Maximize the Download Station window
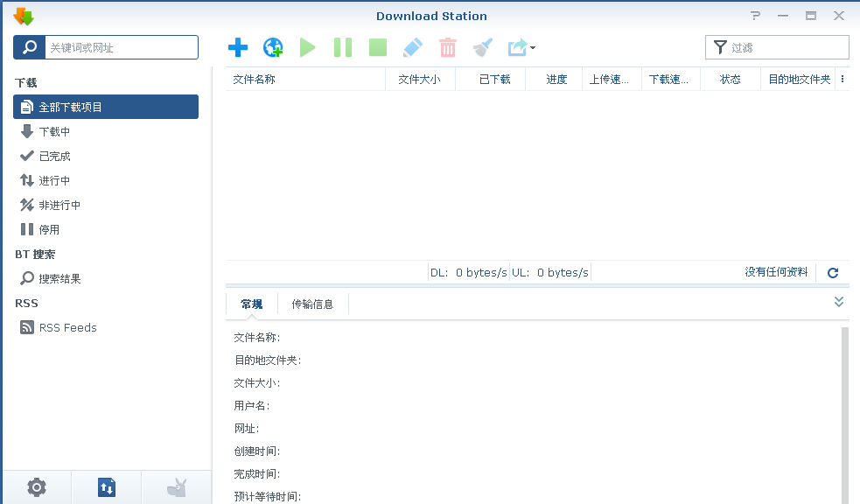 [811, 16]
